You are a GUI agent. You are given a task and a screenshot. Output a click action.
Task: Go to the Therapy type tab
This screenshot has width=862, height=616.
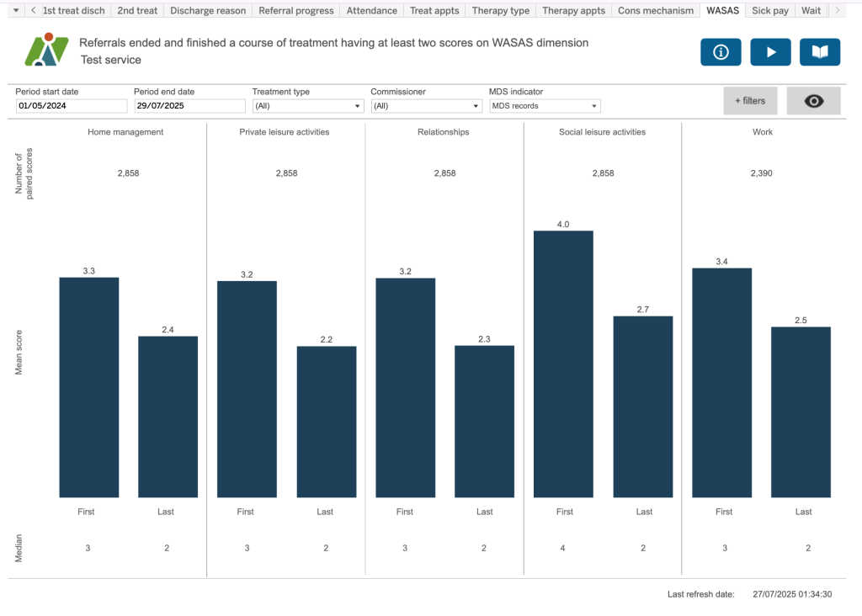pos(500,11)
